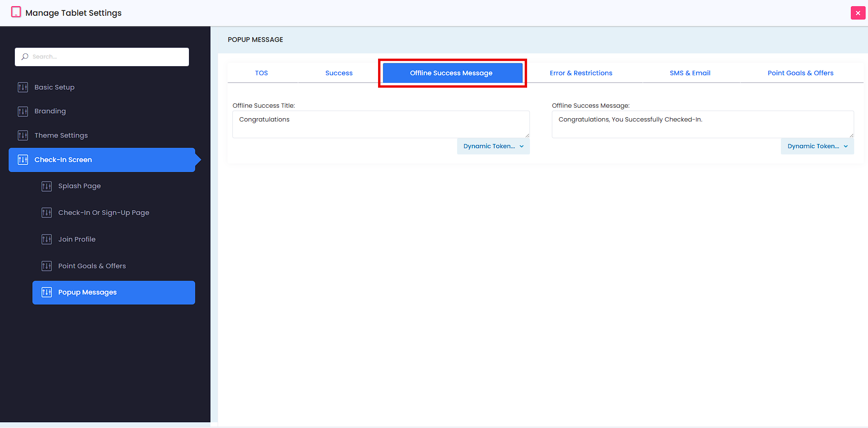Click the sliders icon beside Splash Page
The image size is (868, 428).
[x=47, y=186]
